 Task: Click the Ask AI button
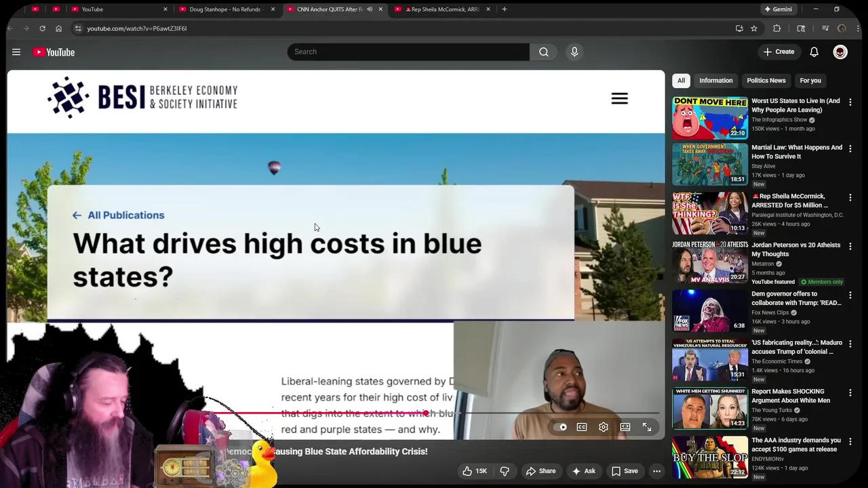(583, 471)
